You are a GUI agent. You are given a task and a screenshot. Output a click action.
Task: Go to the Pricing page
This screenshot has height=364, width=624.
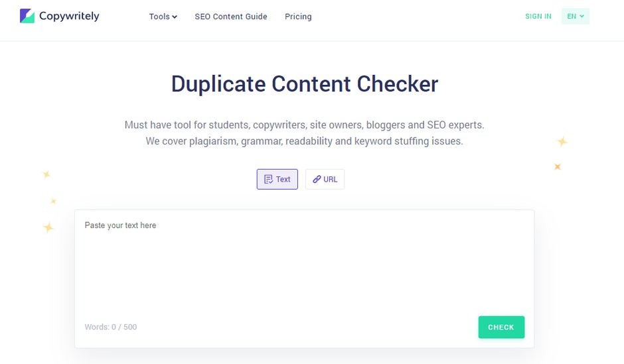pyautogui.click(x=298, y=17)
